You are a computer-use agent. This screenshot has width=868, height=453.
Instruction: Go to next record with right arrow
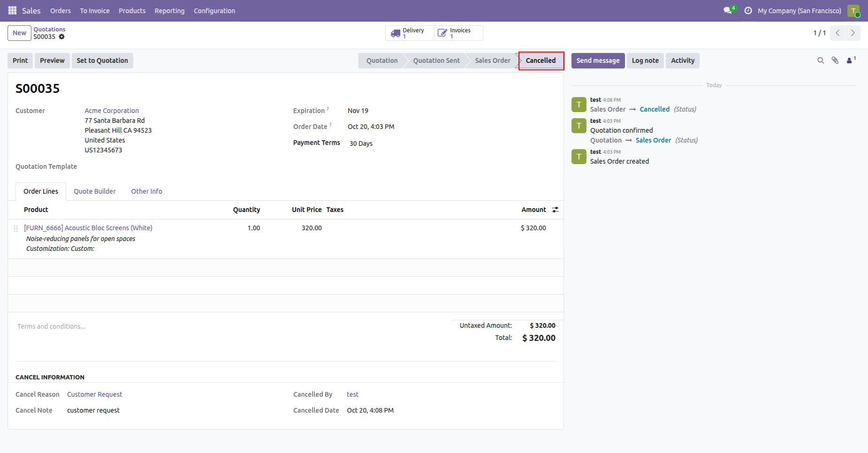(853, 33)
